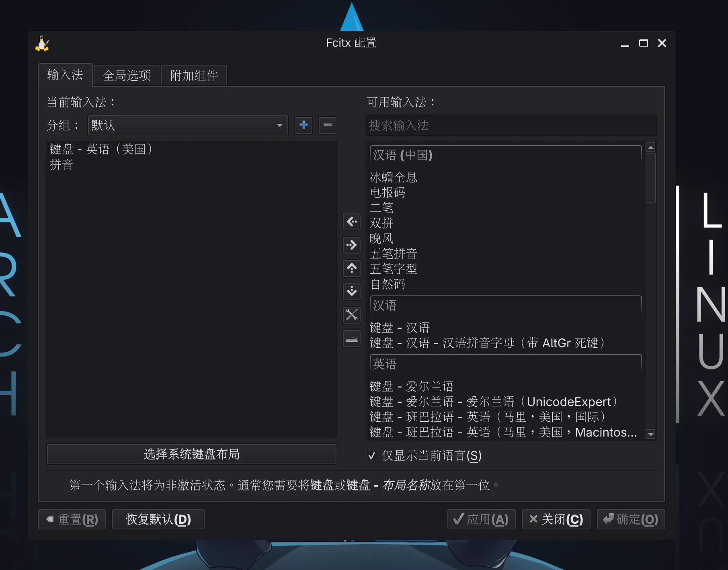Select 五笔拼音 input method
The height and width of the screenshot is (570, 728).
[506, 254]
